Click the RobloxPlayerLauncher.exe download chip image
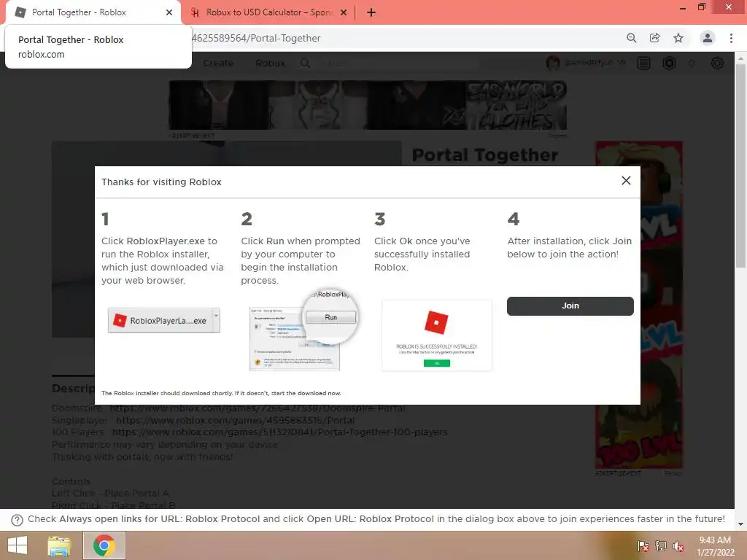 tap(164, 321)
